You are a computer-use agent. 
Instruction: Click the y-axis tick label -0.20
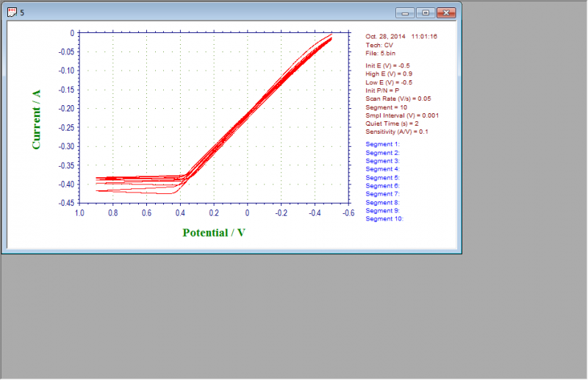[x=66, y=108]
